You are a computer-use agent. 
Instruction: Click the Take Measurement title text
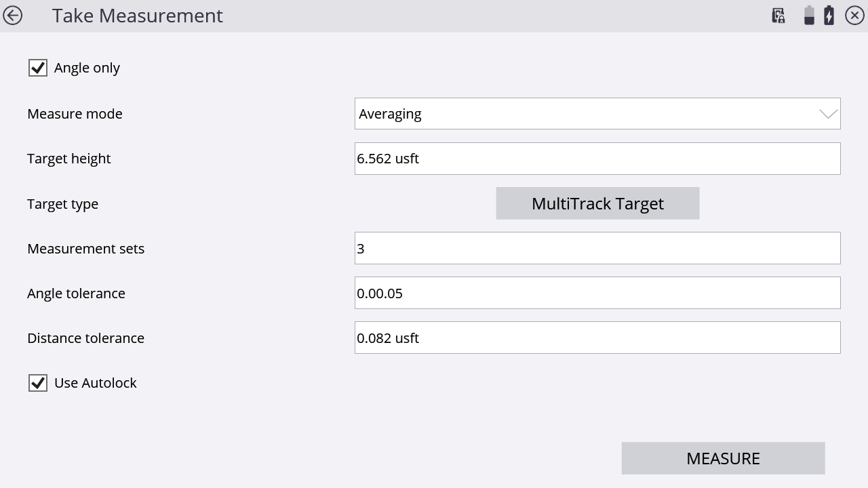pyautogui.click(x=138, y=16)
